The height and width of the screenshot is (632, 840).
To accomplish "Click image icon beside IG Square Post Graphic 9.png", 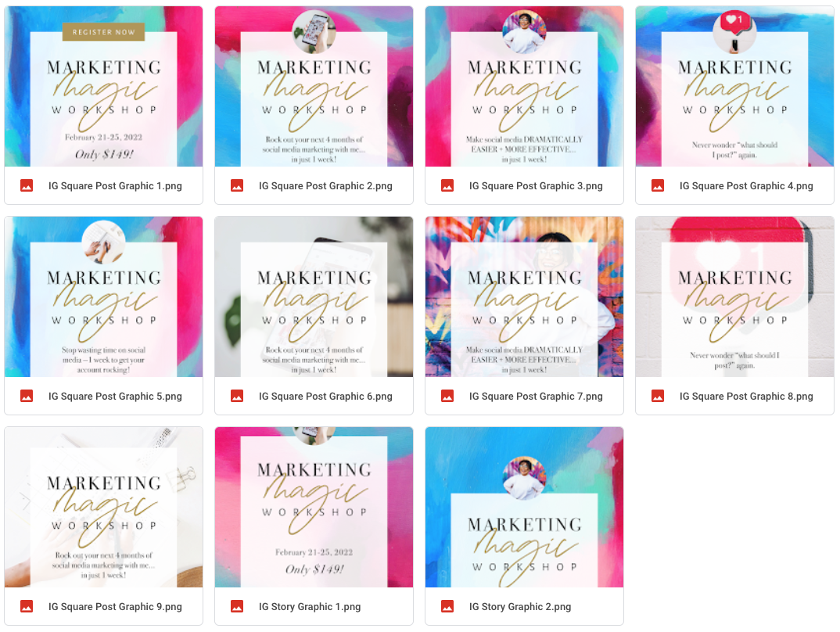I will click(x=27, y=606).
